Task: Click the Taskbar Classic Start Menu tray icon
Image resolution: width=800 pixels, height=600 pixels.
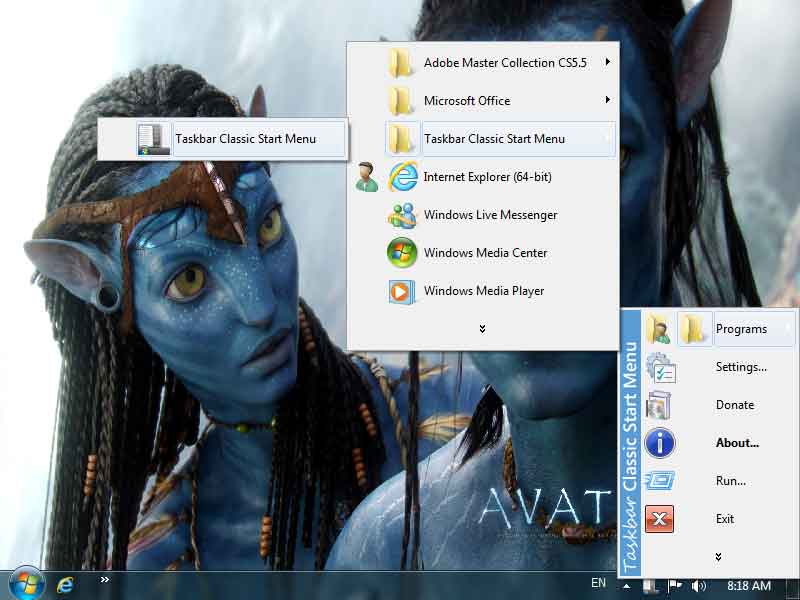Action: [649, 586]
